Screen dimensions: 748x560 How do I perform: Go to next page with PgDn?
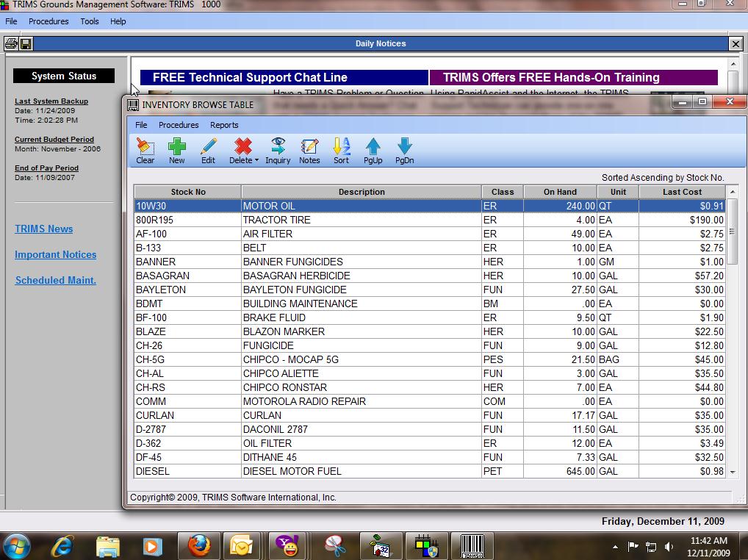[404, 150]
